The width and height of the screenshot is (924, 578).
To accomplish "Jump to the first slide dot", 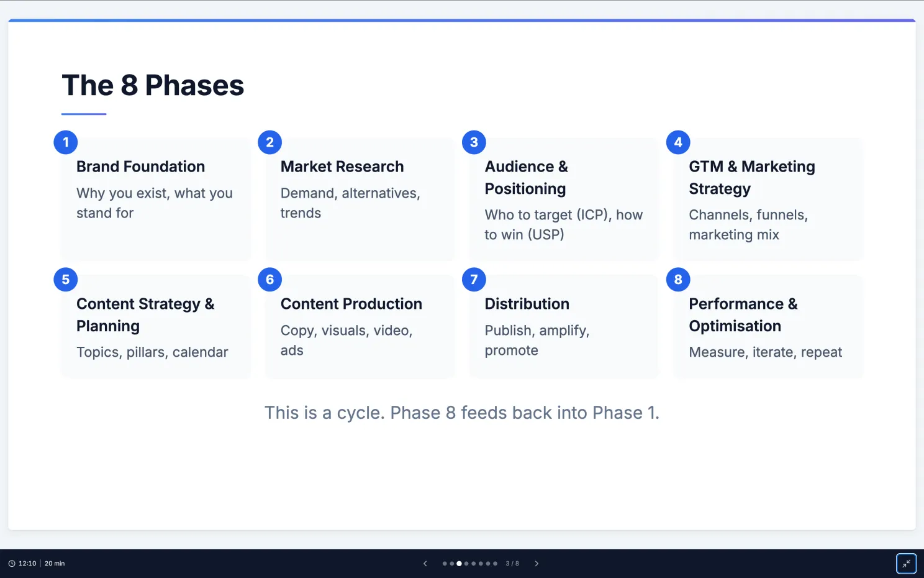I will pyautogui.click(x=445, y=564).
